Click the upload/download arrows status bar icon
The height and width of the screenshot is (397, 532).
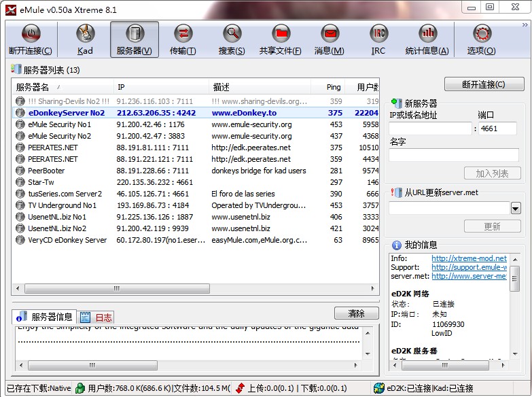coord(241,388)
